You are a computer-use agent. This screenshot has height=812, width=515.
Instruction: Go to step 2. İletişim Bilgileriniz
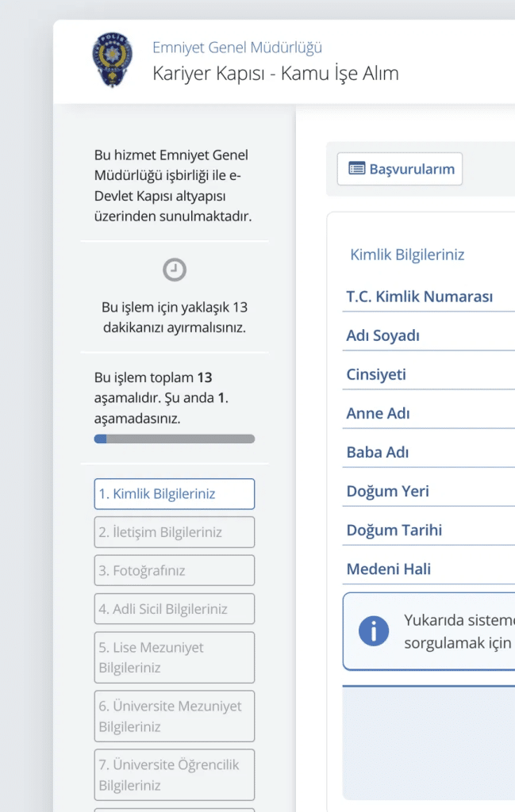[x=175, y=532]
